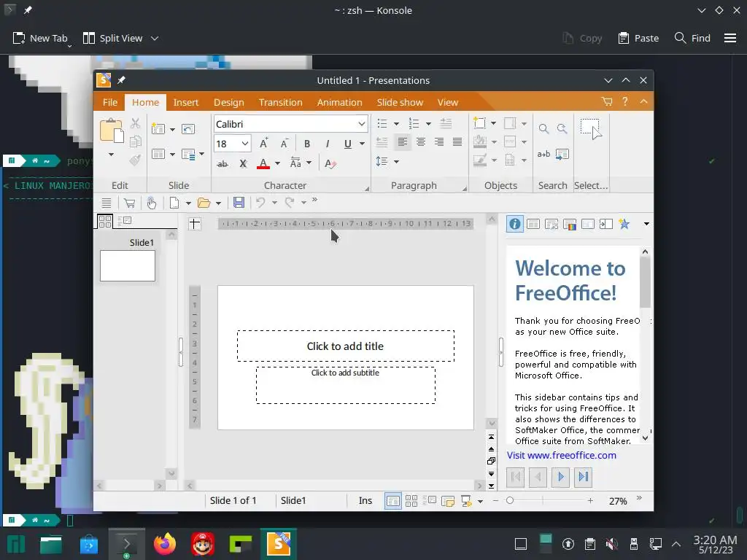The height and width of the screenshot is (560, 747).
Task: Toggle justified paragraph alignment
Action: pyautogui.click(x=457, y=142)
